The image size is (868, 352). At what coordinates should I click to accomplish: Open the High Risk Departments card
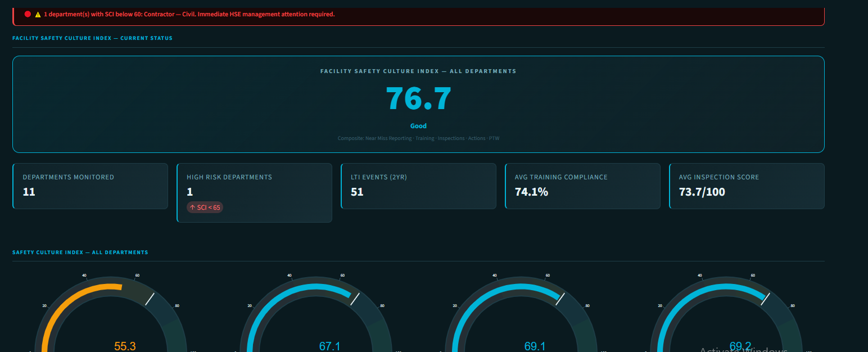point(254,193)
